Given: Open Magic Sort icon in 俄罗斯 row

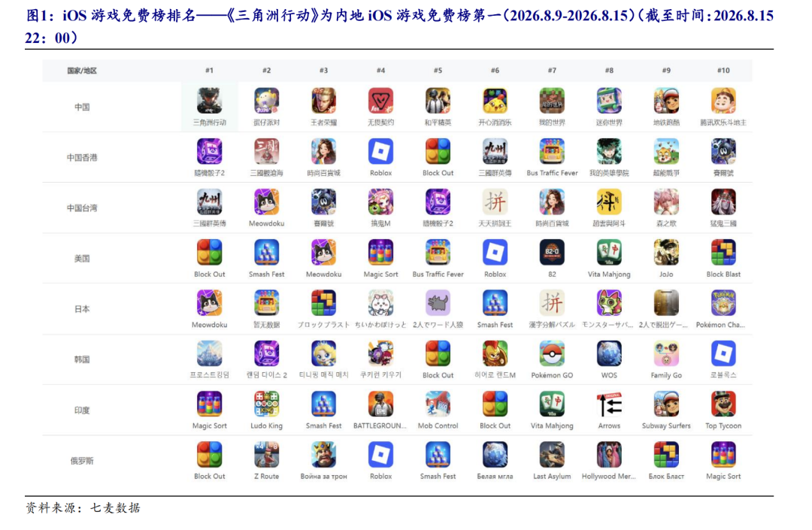Looking at the screenshot, I should pos(723,454).
